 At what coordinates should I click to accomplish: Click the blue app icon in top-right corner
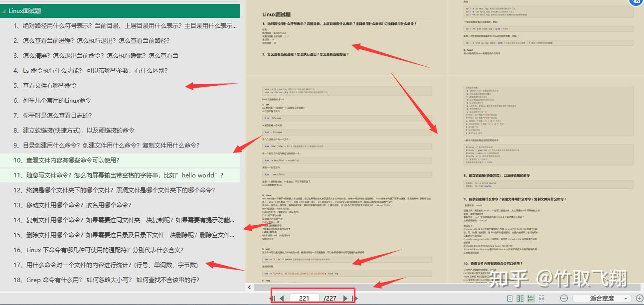point(636,4)
